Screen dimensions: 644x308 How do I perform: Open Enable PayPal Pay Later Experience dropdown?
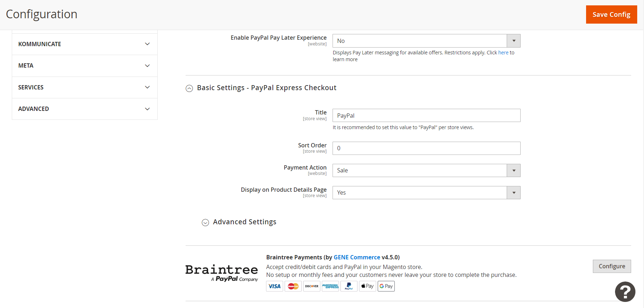point(426,41)
